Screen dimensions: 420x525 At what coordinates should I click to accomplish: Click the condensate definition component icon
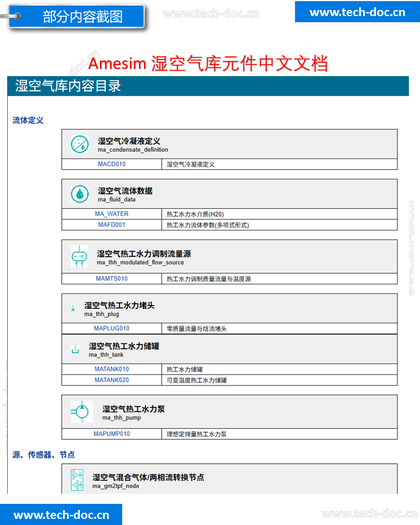[79, 144]
